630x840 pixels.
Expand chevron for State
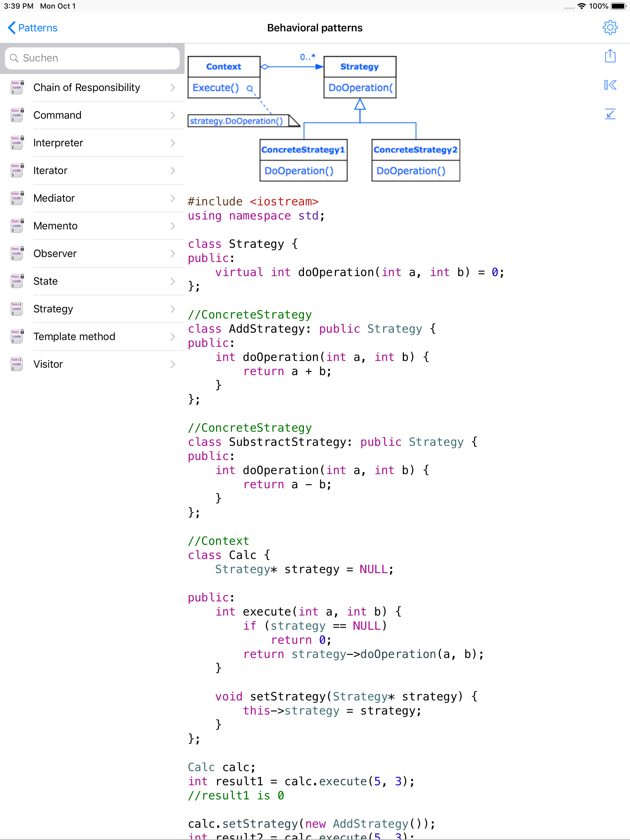coord(173,281)
